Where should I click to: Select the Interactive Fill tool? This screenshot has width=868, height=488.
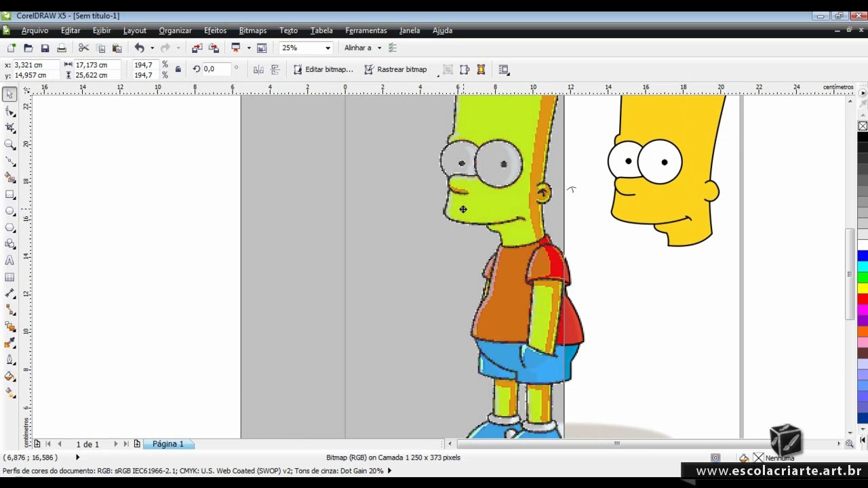coord(10,392)
